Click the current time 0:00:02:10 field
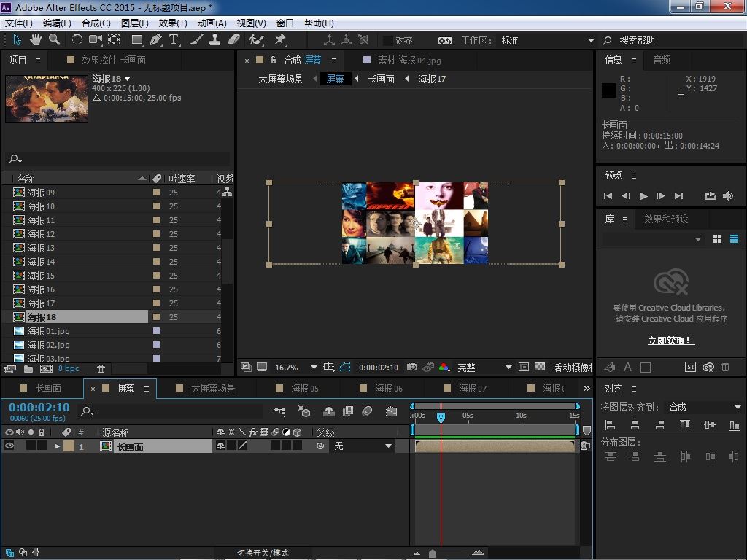This screenshot has width=747, height=560. pos(39,407)
